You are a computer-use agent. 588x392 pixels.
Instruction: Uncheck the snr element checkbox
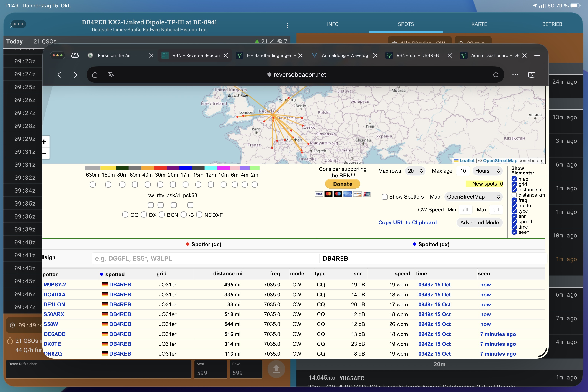(x=514, y=216)
